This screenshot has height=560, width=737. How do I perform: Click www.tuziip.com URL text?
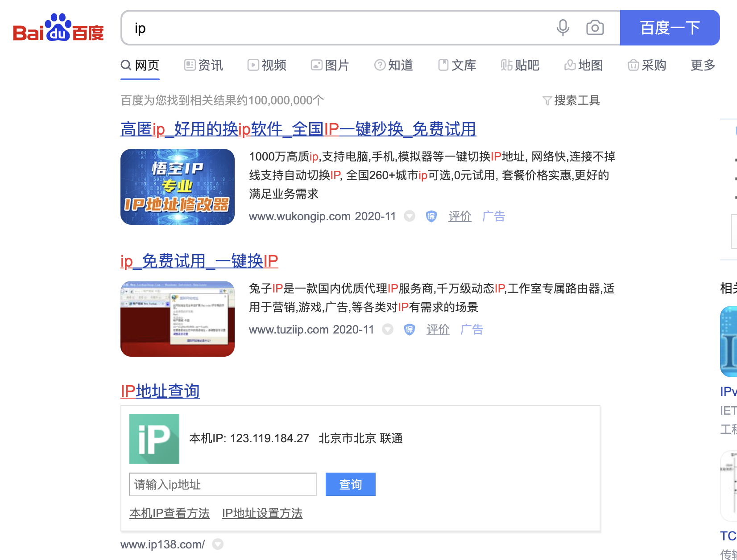click(x=289, y=329)
